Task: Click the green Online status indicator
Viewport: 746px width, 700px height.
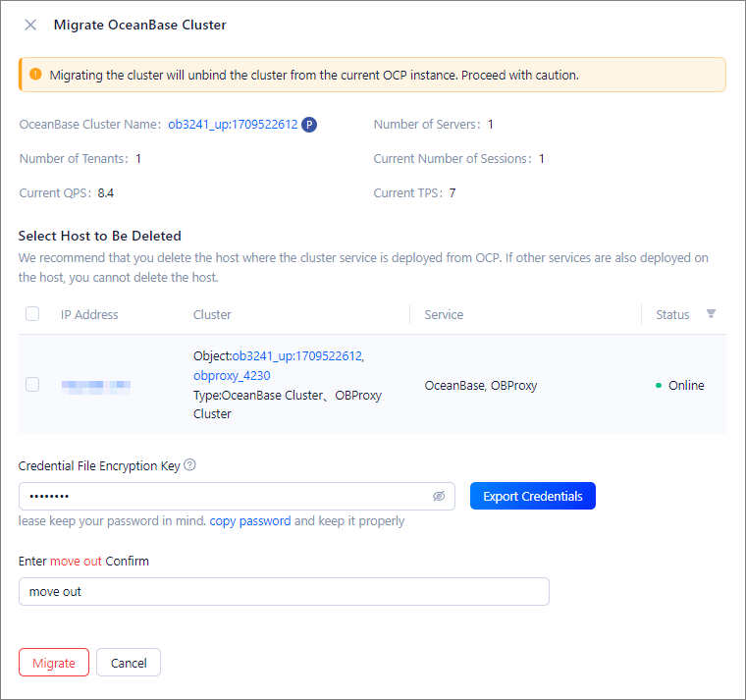Action: (x=659, y=386)
